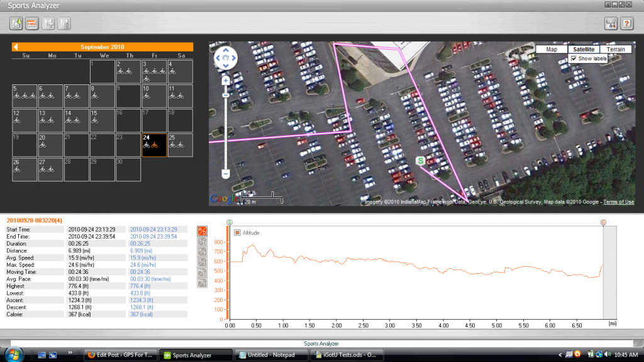
Task: Click the hand icon in pan control
Action: pyautogui.click(x=226, y=58)
